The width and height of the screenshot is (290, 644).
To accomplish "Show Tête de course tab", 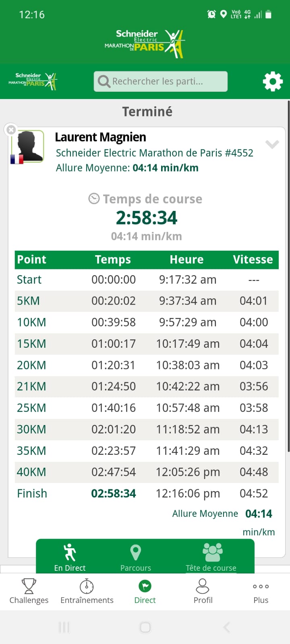I will click(211, 557).
